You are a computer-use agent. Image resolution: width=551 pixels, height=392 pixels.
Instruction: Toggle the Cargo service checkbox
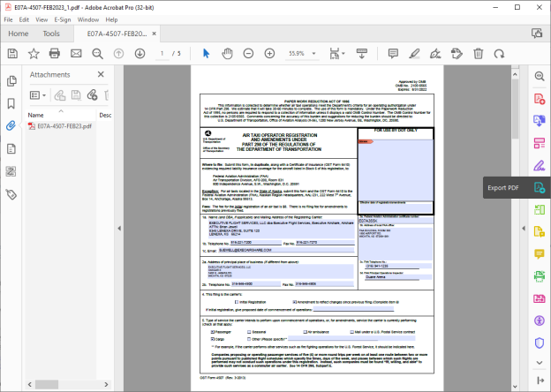click(213, 339)
